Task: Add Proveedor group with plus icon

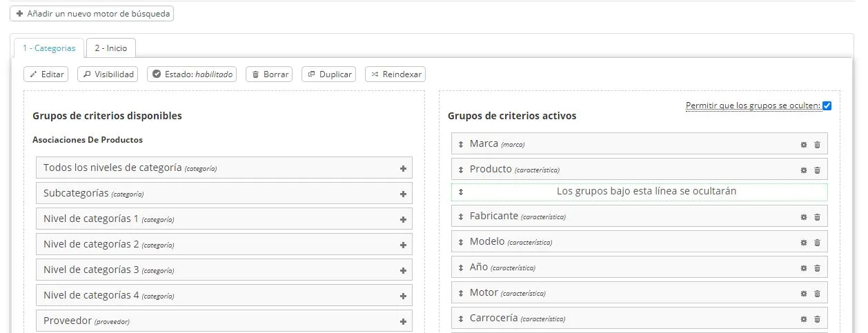Action: pos(403,321)
